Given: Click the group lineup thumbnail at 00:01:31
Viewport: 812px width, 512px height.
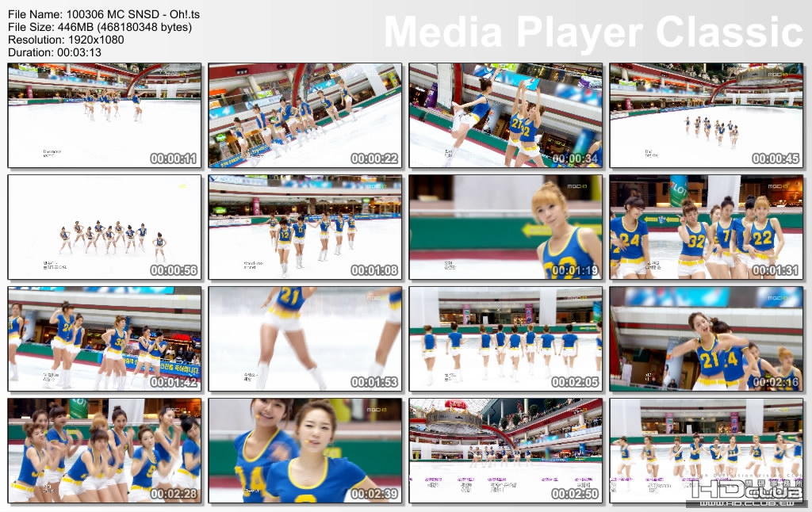Looking at the screenshot, I should (705, 228).
